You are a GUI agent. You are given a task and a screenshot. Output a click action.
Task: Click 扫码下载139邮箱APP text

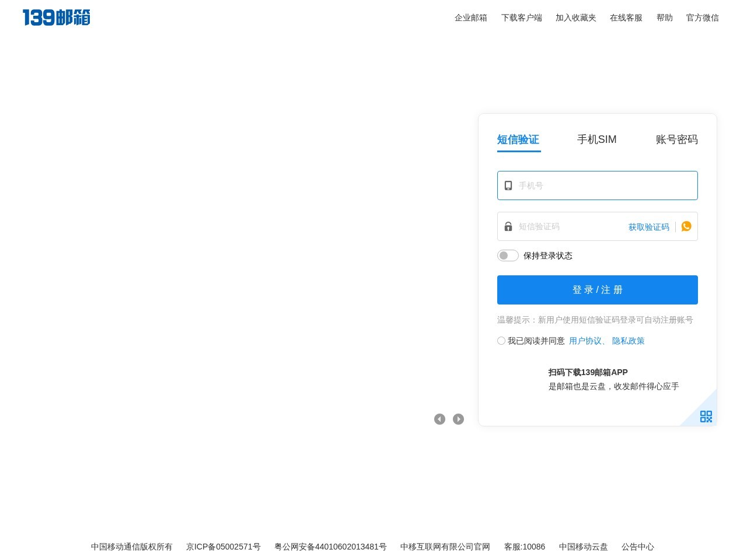pos(588,372)
